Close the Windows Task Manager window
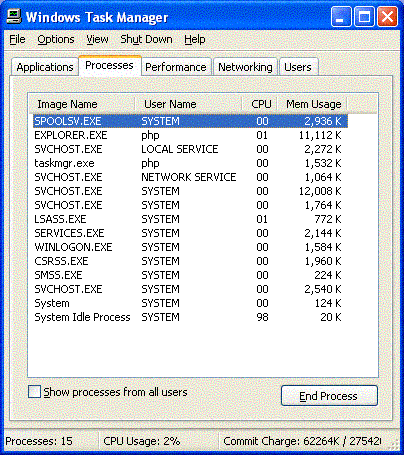Viewport: 404px width, 455px height. pyautogui.click(x=387, y=17)
